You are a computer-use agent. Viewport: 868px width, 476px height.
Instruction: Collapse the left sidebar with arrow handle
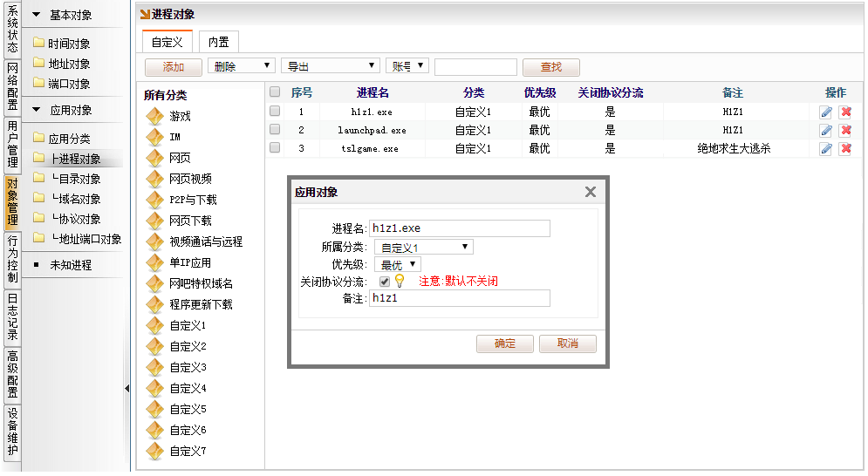tap(126, 388)
